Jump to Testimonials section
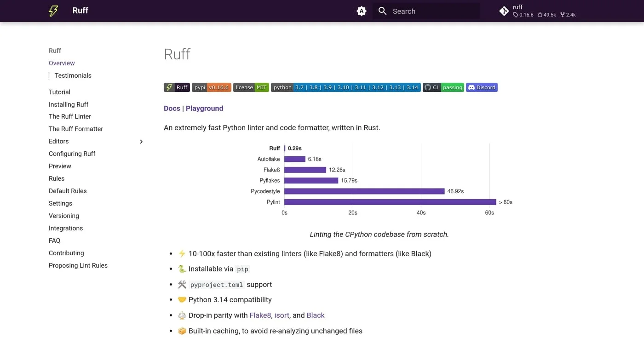Viewport: 644px width, 338px height. (73, 75)
